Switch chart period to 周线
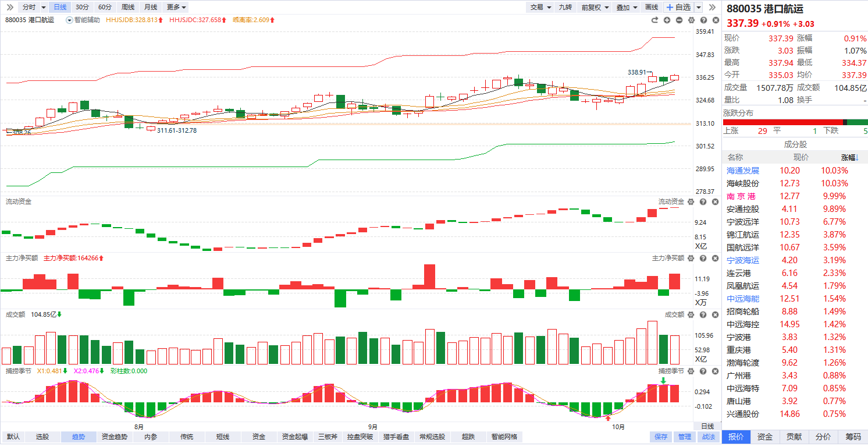Viewport: 868px width, 446px height. coord(127,7)
